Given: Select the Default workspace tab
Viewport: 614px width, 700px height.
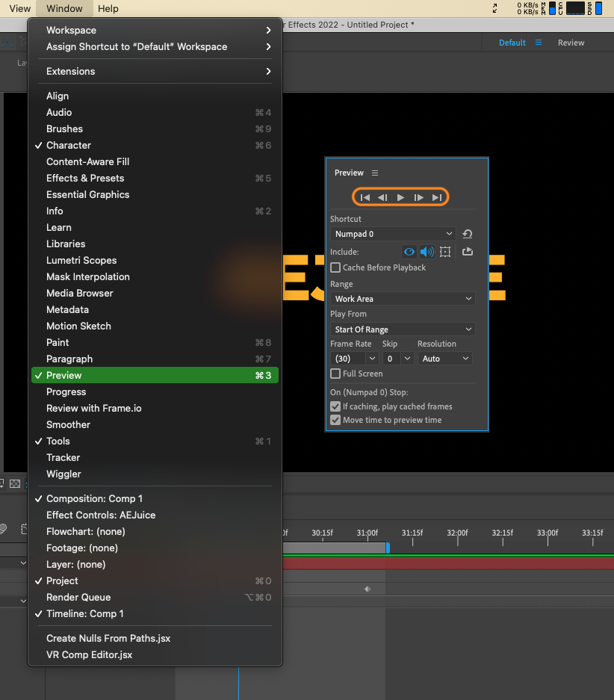Looking at the screenshot, I should (512, 43).
